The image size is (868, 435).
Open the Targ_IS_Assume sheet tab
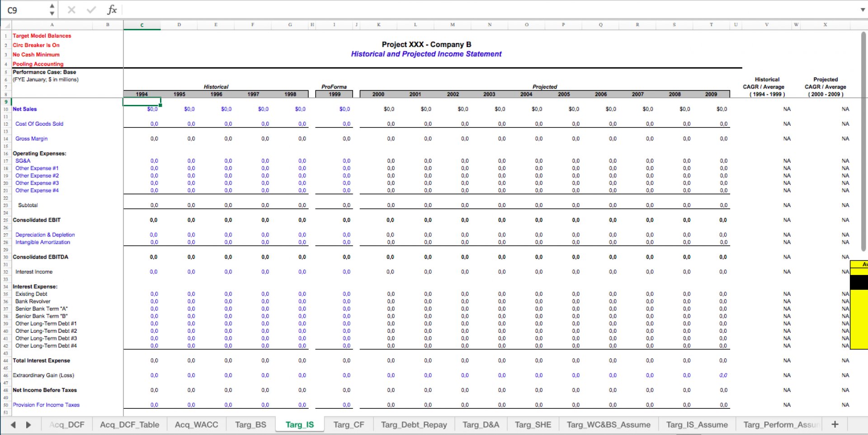(697, 425)
